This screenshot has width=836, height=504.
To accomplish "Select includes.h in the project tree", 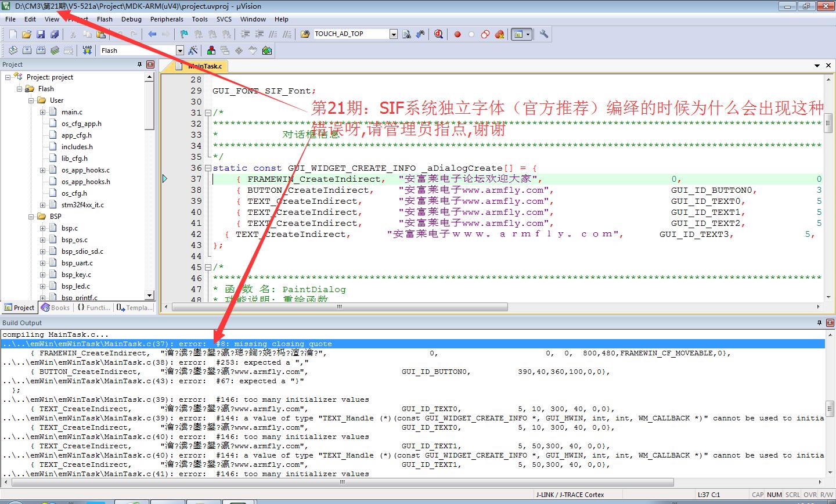I will tap(77, 147).
